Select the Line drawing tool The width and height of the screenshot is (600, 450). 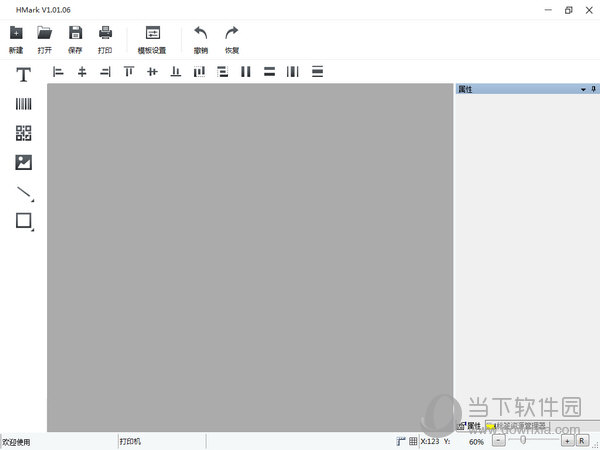(x=25, y=193)
